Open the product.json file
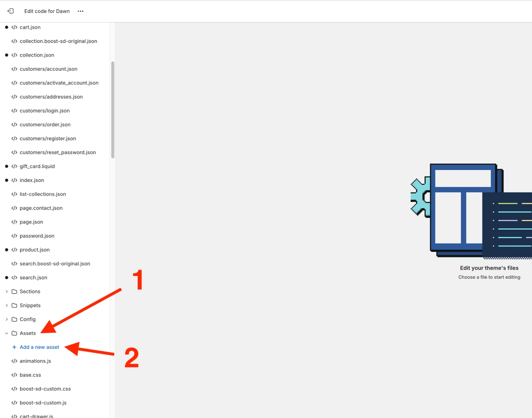532x418 pixels. 34,250
